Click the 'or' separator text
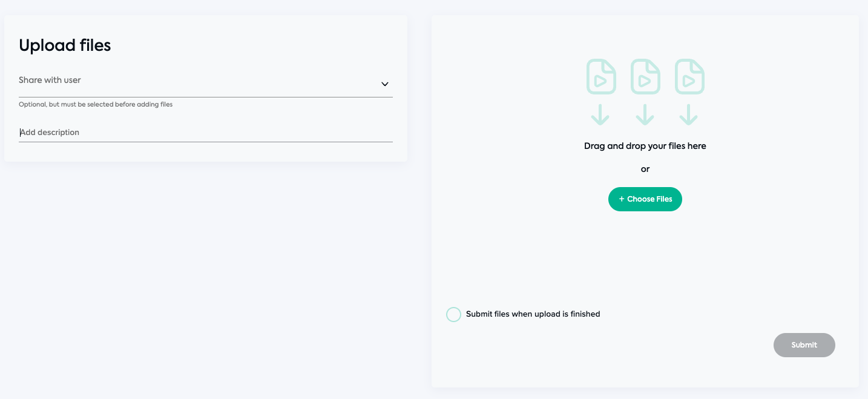This screenshot has height=399, width=868. pos(645,170)
